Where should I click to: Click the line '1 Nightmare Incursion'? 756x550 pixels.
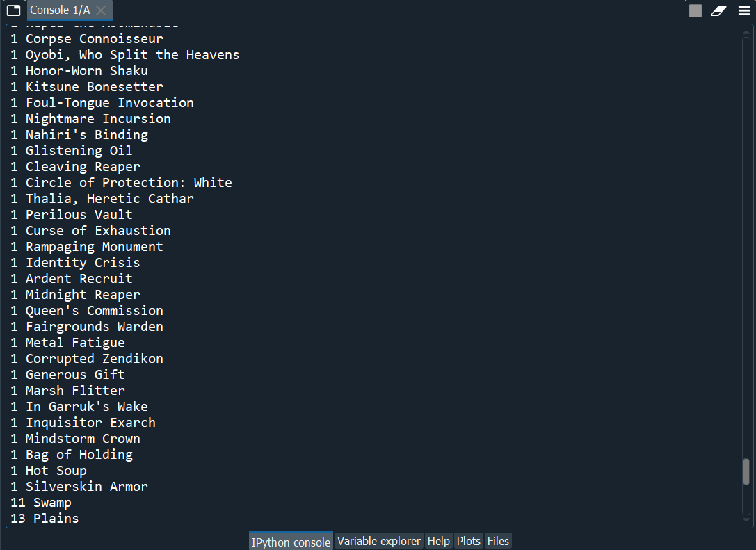pyautogui.click(x=91, y=119)
